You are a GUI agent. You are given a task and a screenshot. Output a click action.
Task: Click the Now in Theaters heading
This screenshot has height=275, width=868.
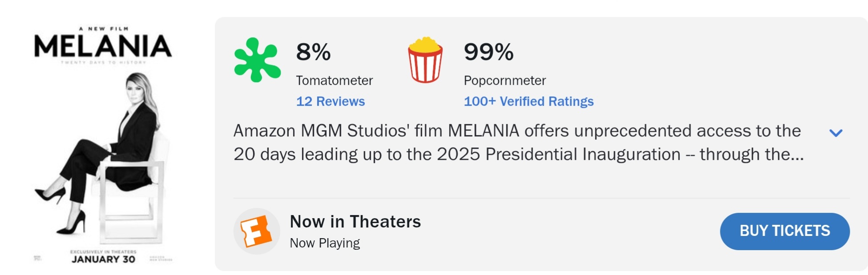[355, 221]
